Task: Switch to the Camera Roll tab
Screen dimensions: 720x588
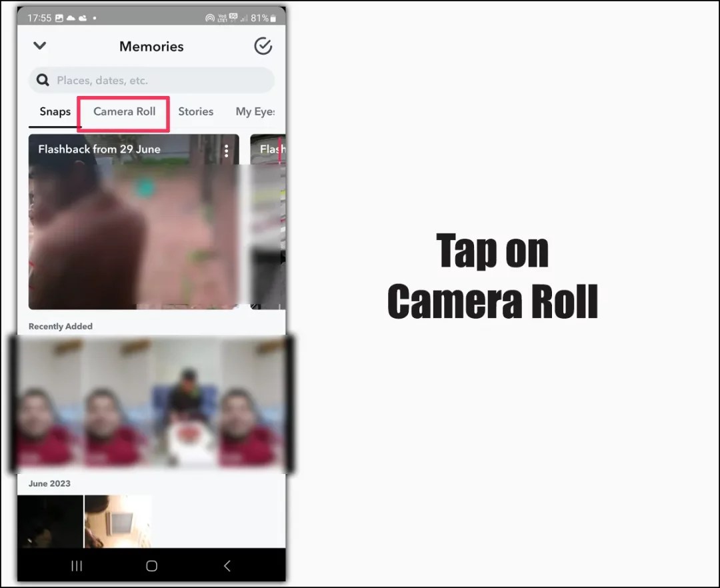Action: pyautogui.click(x=123, y=112)
